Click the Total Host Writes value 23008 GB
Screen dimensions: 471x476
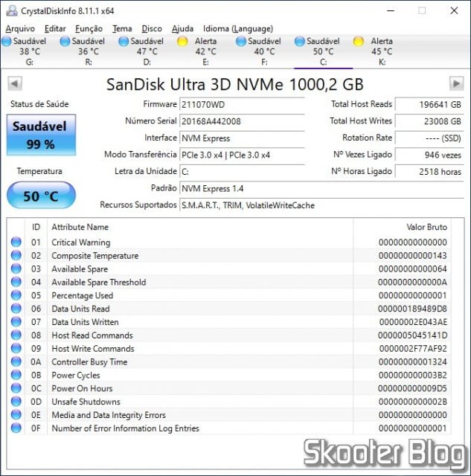pyautogui.click(x=429, y=121)
